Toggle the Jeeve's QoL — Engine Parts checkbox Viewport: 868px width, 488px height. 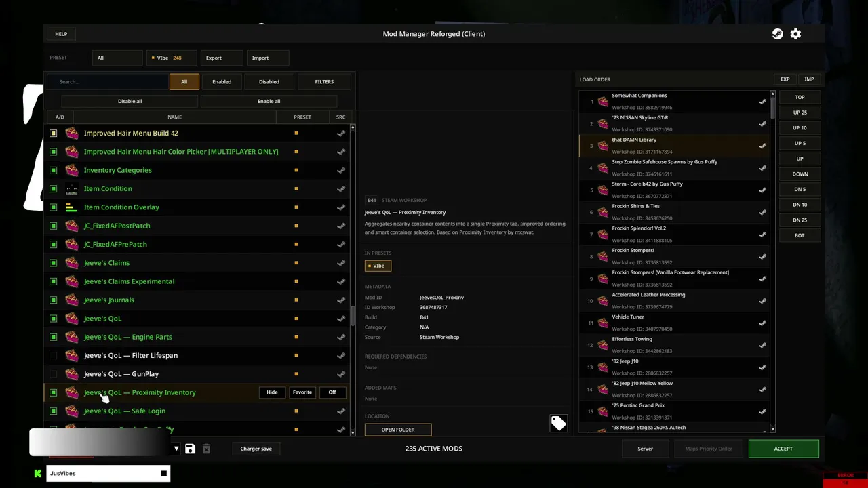tap(53, 337)
